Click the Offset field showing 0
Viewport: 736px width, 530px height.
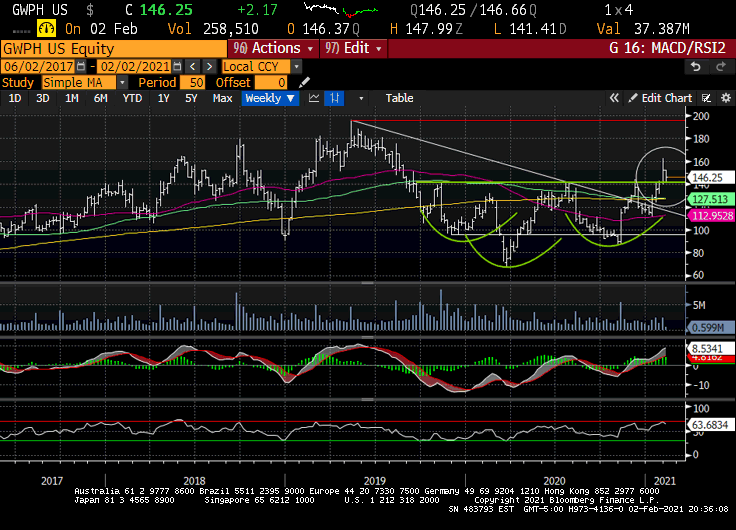[270, 83]
